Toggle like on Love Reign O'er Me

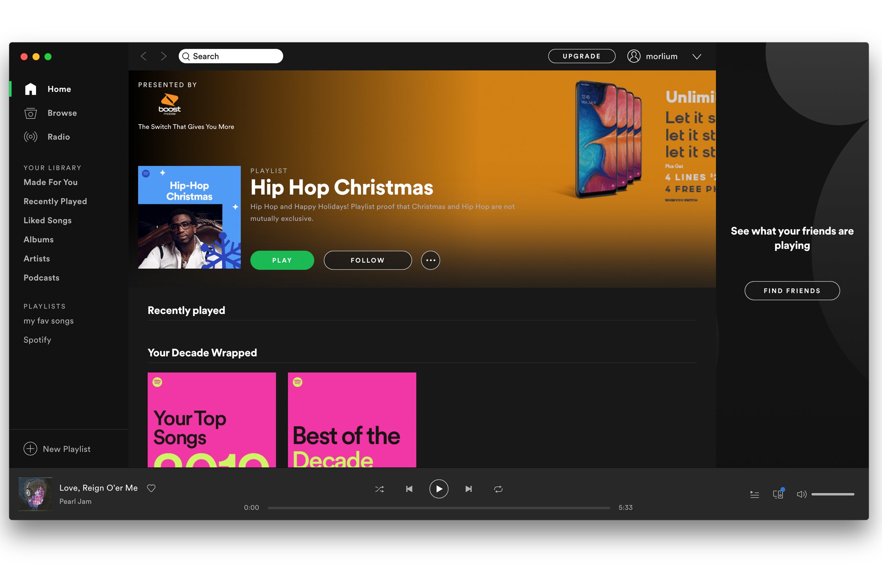(151, 488)
